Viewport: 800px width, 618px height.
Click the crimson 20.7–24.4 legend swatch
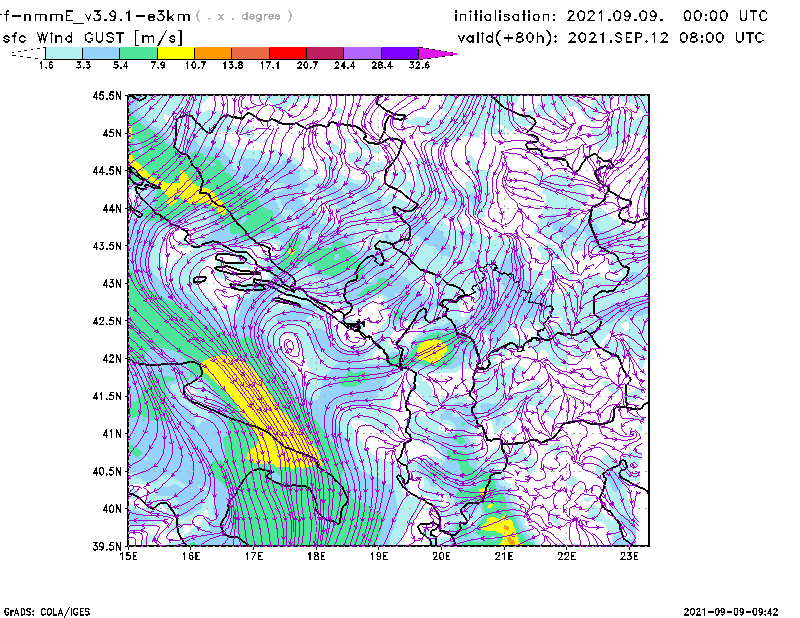tap(325, 53)
